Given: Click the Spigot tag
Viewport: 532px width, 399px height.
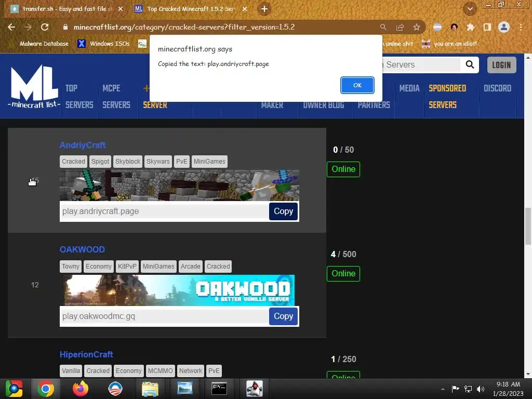Looking at the screenshot, I should coord(100,162).
